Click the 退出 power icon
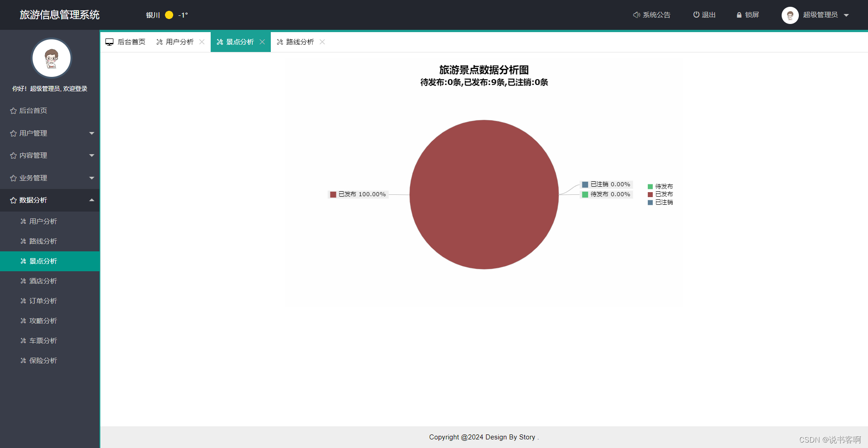The width and height of the screenshot is (868, 448). click(x=696, y=15)
